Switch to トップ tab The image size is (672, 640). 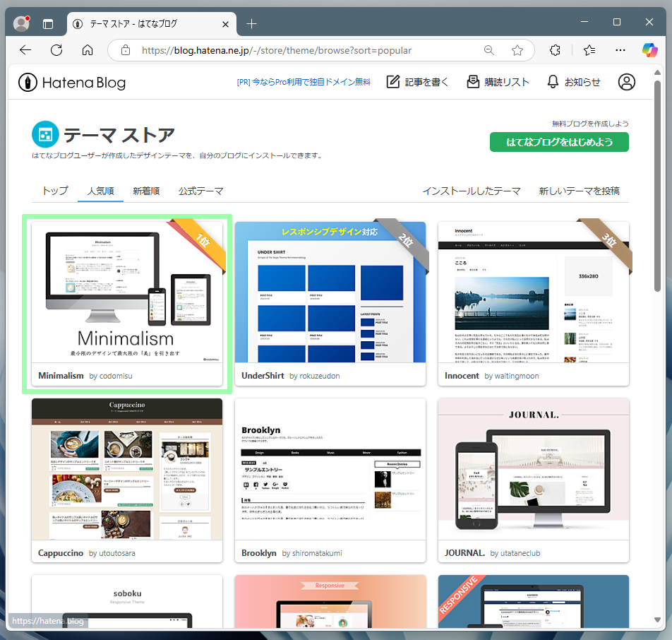point(55,191)
